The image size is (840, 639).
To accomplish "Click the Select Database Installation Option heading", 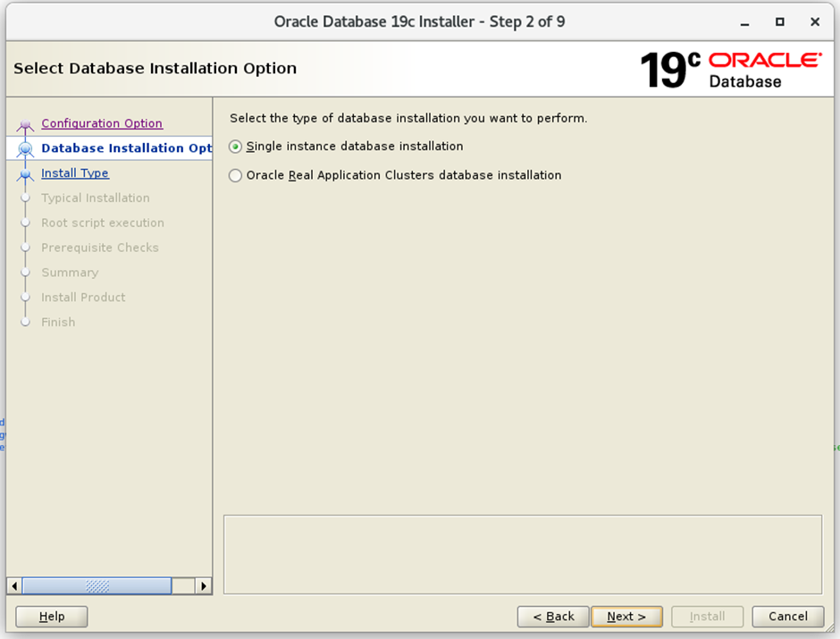I will (x=155, y=69).
